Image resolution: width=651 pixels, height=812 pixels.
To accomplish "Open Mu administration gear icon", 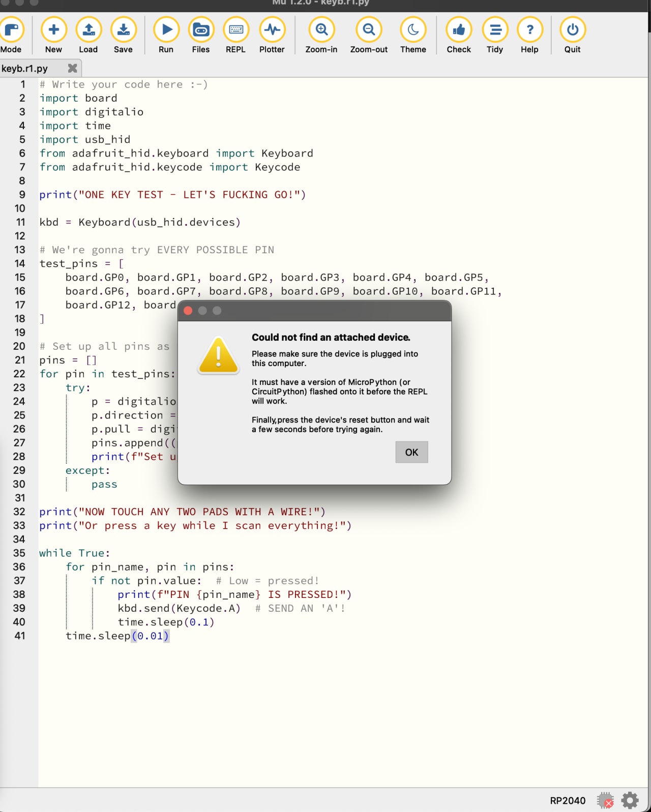I will (x=630, y=800).
